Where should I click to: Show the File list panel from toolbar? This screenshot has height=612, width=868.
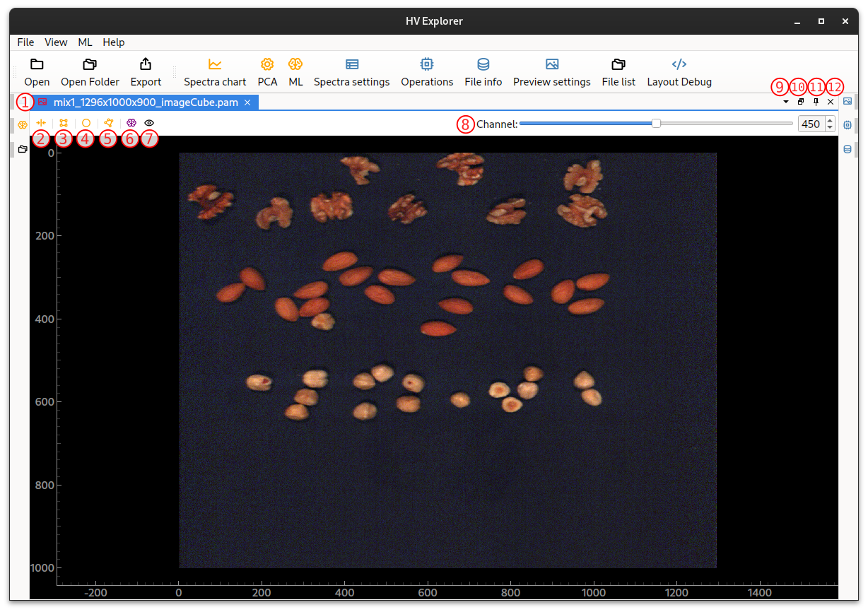618,73
